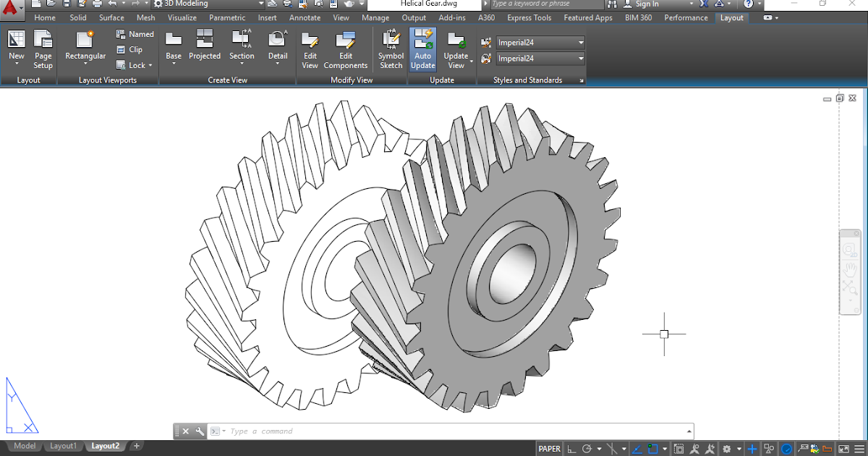The width and height of the screenshot is (868, 456).
Task: Open the Imperial24 drafting standard dropdown
Action: click(579, 42)
